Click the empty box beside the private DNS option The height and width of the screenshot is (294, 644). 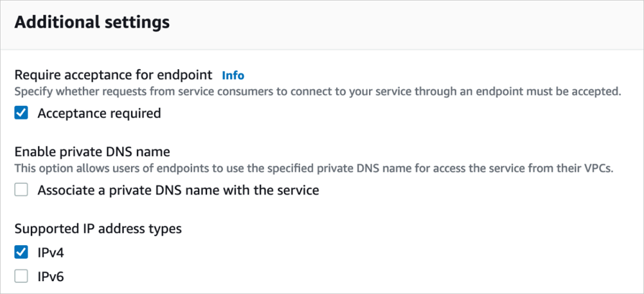21,190
